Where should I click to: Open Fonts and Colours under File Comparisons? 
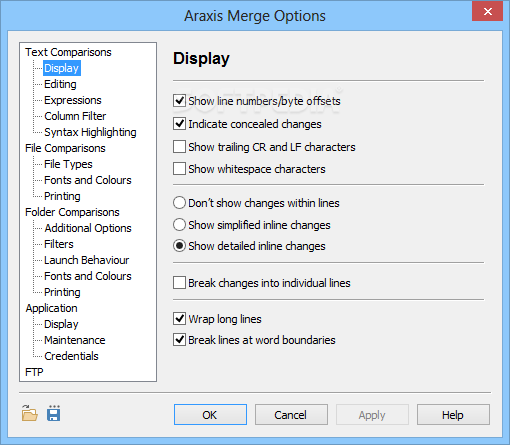88,180
